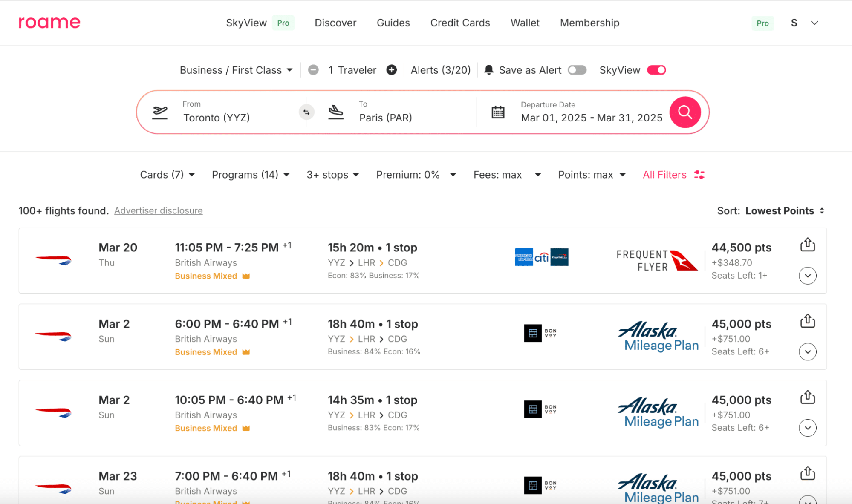Enable the Save as Alert toggle
The height and width of the screenshot is (504, 852).
[x=577, y=70]
